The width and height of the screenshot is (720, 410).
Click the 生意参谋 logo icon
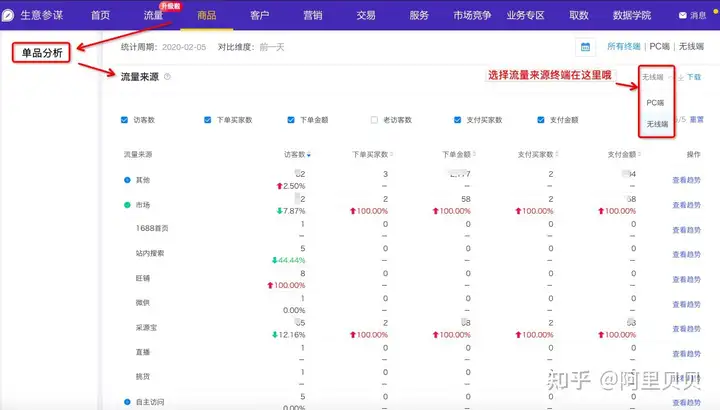pos(8,16)
